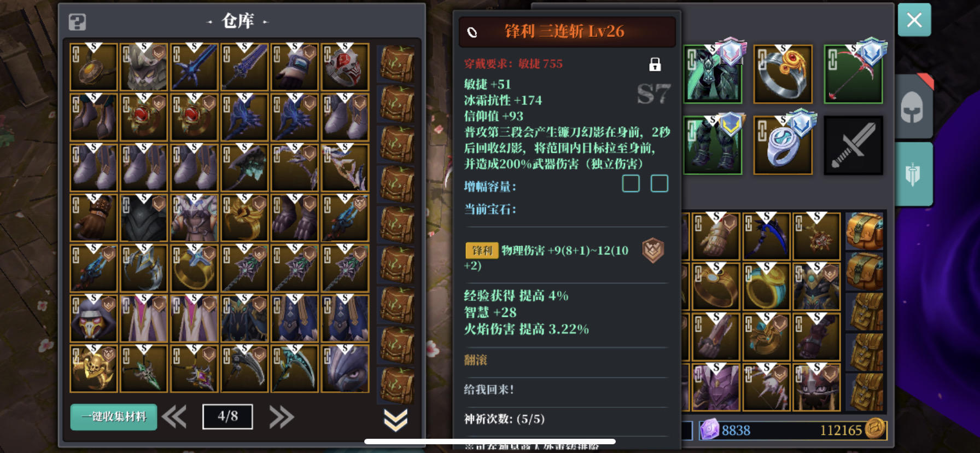Screen dimensions: 980x453
Task: Click the sharp affix badge emblem icon
Action: tap(653, 251)
